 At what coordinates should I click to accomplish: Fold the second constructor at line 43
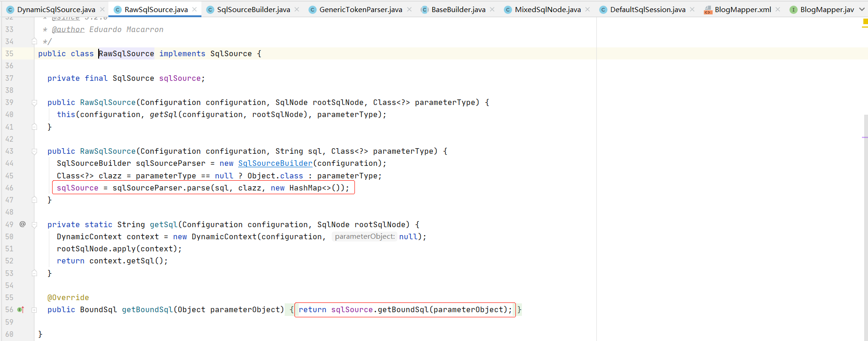(x=34, y=151)
